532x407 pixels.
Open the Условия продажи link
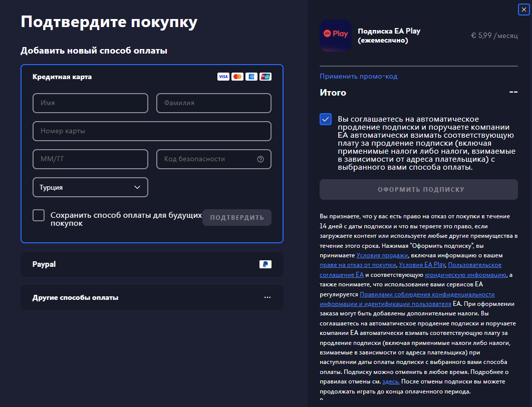click(382, 255)
